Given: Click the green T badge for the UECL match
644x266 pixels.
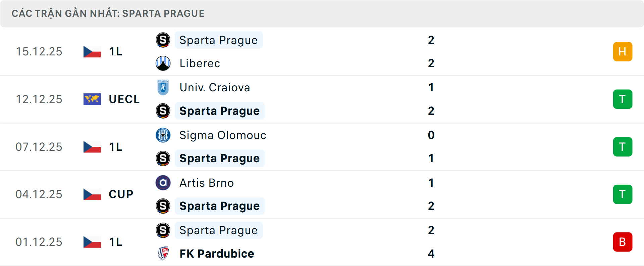Looking at the screenshot, I should (x=623, y=99).
